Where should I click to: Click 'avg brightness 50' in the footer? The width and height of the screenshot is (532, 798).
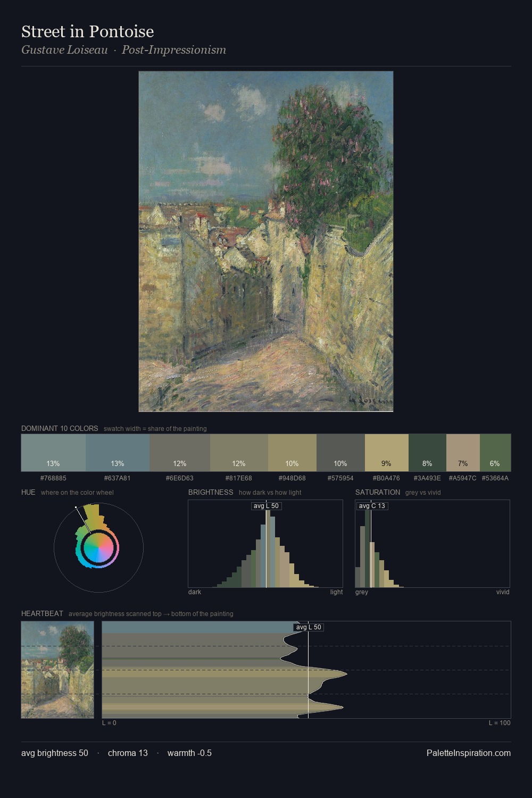click(x=55, y=753)
